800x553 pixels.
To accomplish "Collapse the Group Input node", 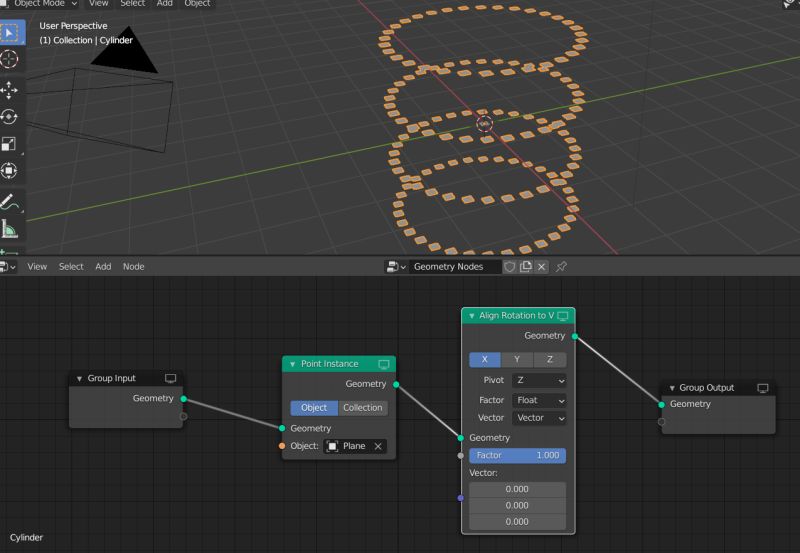I will pos(79,379).
